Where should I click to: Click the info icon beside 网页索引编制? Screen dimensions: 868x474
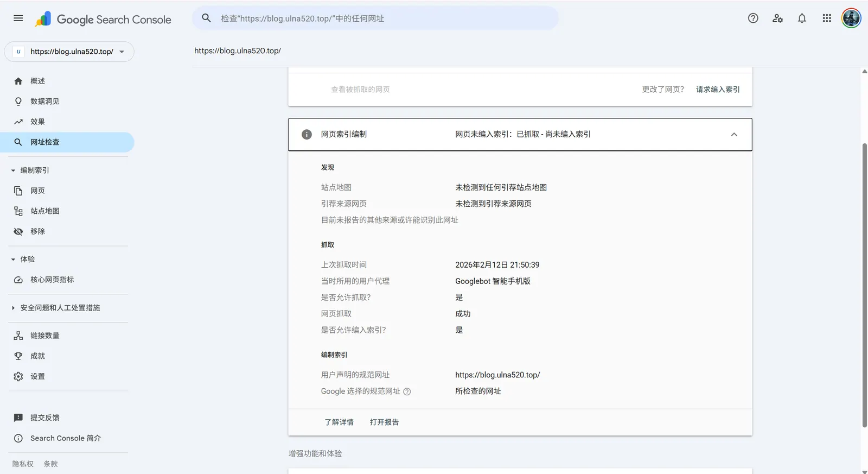(307, 135)
